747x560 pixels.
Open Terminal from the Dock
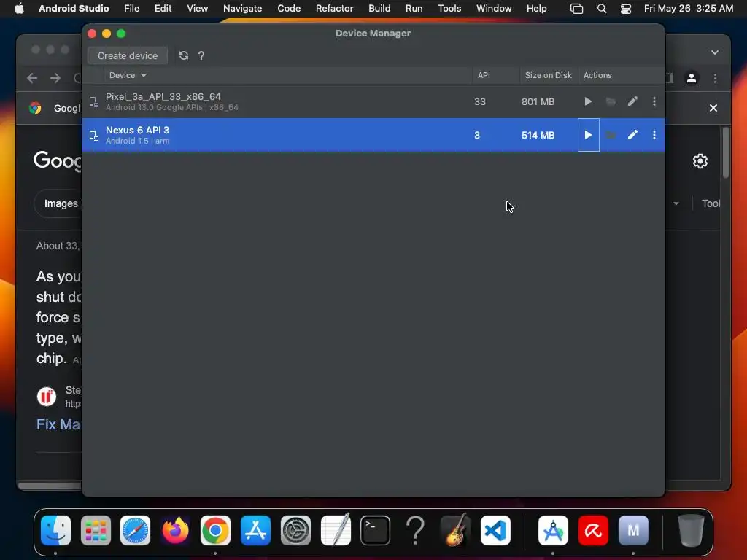(x=376, y=530)
